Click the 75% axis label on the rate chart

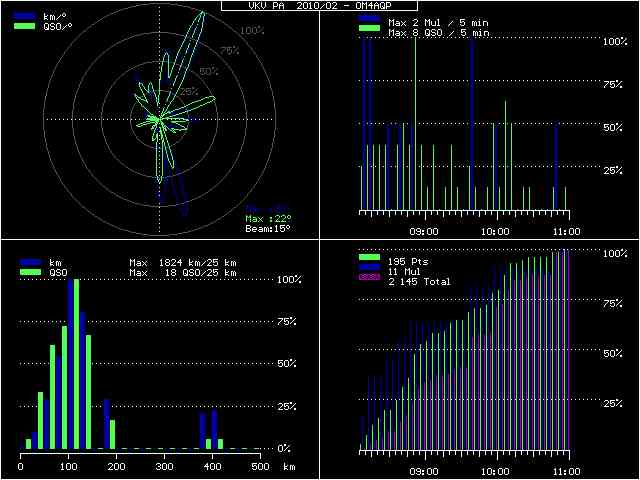(x=613, y=84)
